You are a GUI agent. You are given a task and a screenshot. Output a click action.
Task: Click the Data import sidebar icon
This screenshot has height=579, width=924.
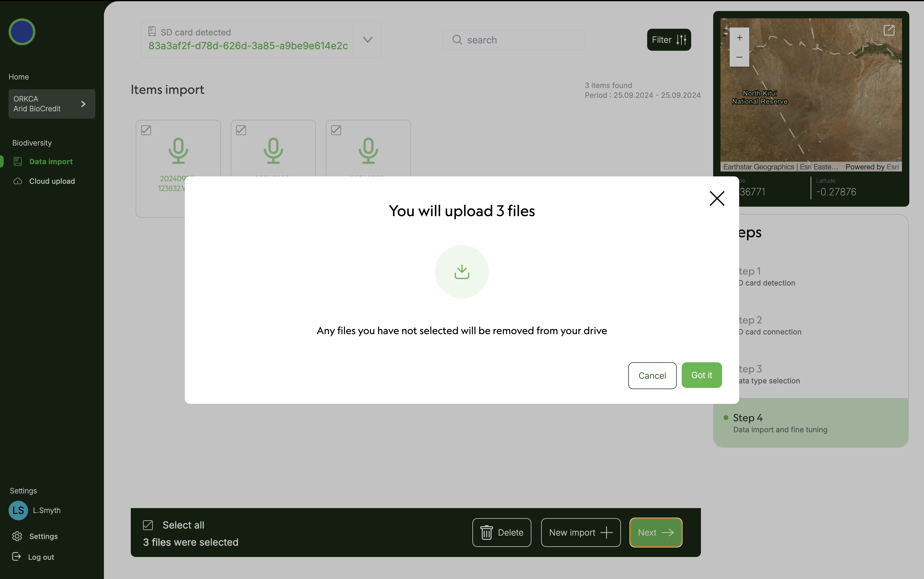pos(18,162)
